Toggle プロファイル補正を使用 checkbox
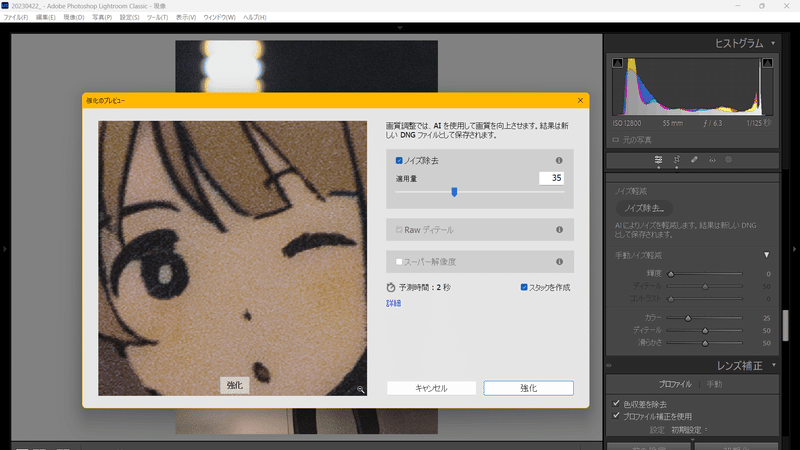The image size is (800, 450). (x=616, y=416)
